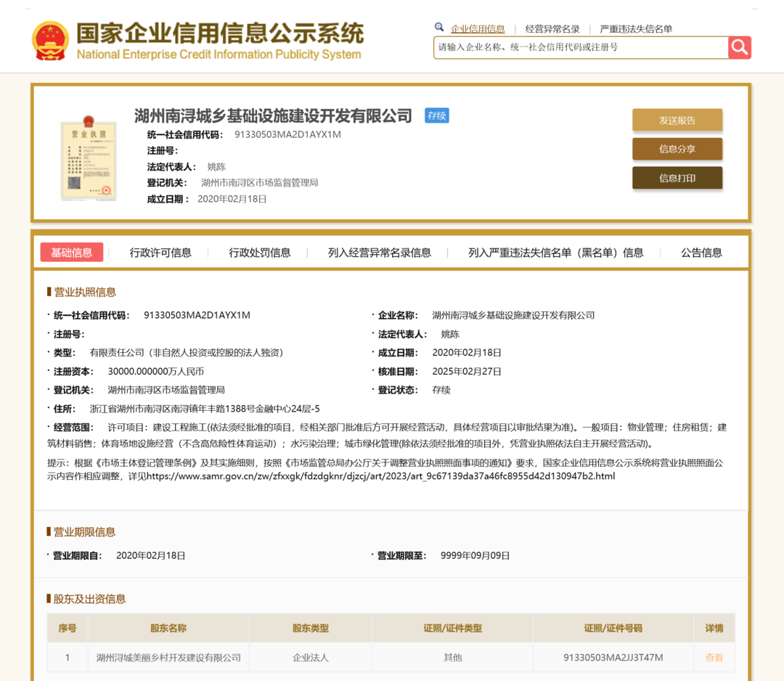Switch to the 基础信息 tab
This screenshot has width=784, height=681.
[72, 253]
